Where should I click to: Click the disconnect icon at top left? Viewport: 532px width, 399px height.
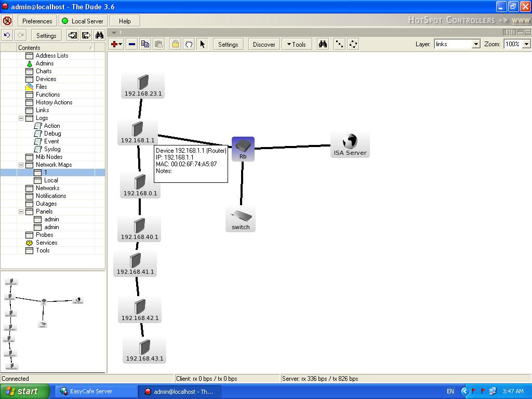(x=7, y=21)
